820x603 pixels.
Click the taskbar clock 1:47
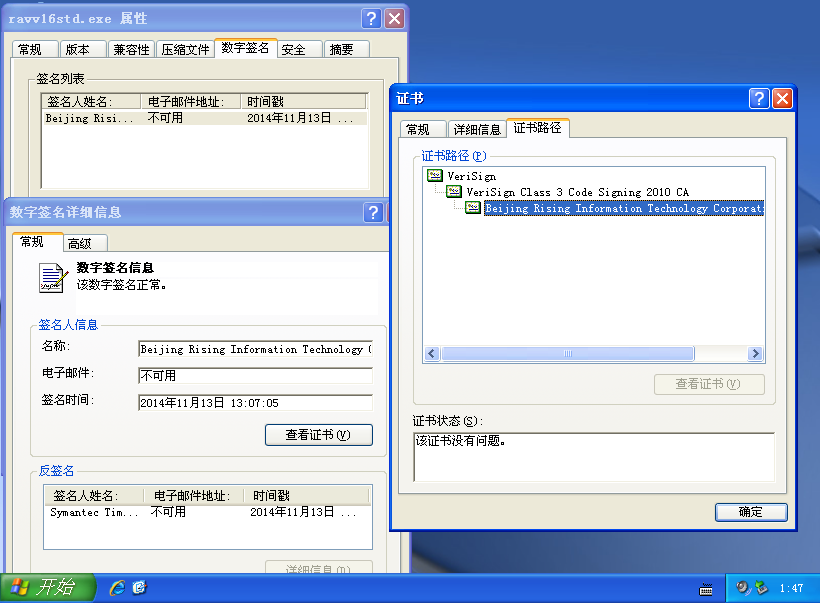(x=791, y=588)
